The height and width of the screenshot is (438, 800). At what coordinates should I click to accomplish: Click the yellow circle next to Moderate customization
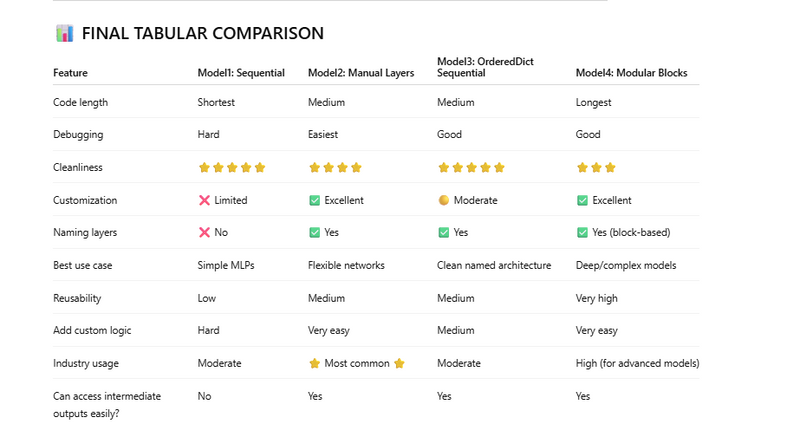443,200
